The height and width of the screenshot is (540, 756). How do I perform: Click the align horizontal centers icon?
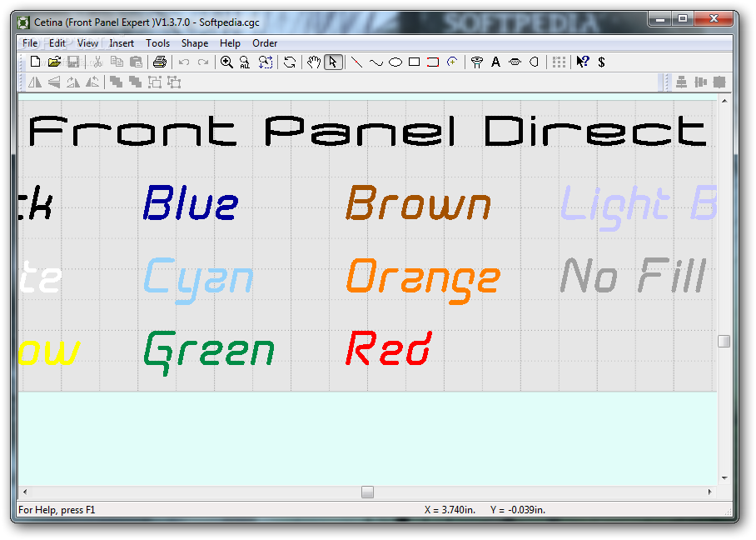681,82
